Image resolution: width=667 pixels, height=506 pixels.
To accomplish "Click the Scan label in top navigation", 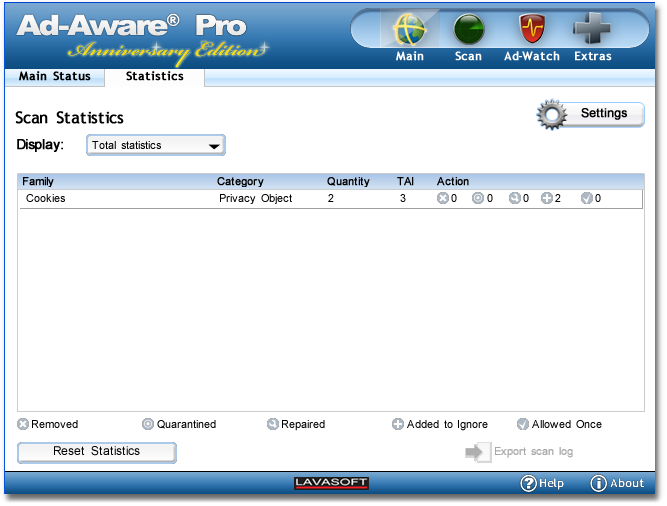I will (468, 56).
